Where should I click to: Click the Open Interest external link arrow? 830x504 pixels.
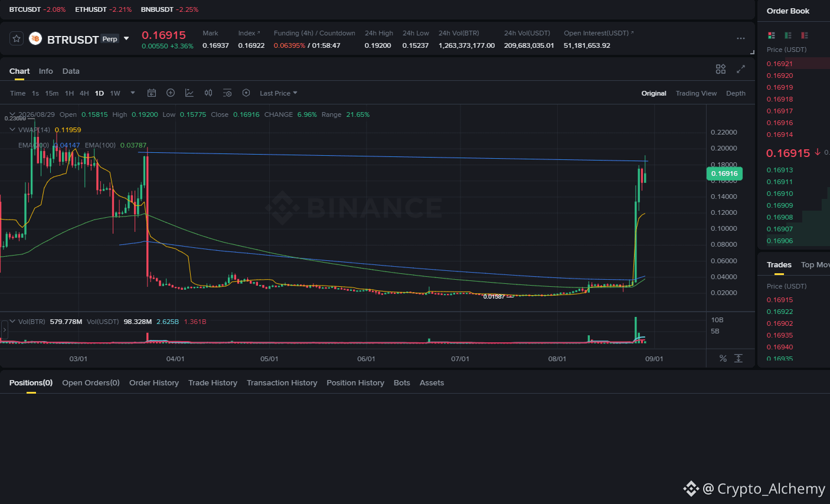point(632,32)
